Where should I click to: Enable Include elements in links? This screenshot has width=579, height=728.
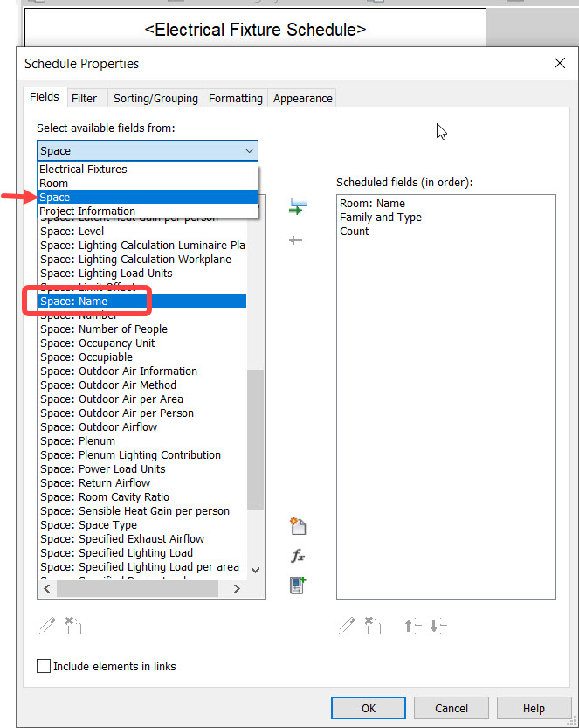(44, 666)
